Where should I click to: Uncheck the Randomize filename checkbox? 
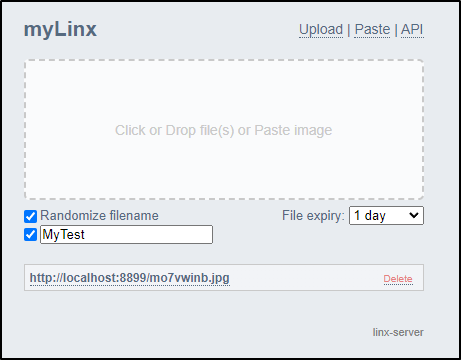click(x=30, y=216)
